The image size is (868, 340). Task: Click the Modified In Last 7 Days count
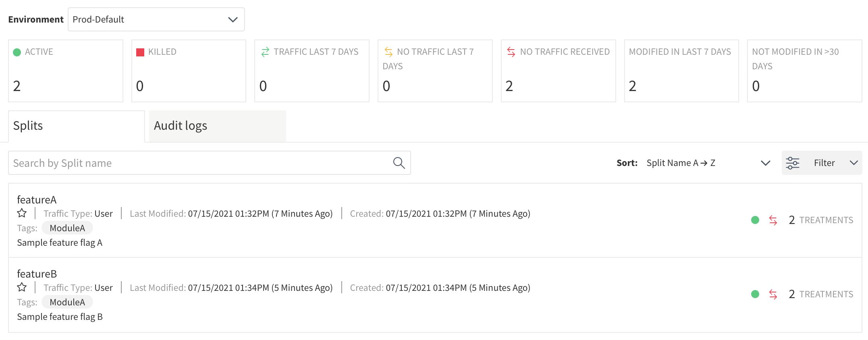point(633,86)
